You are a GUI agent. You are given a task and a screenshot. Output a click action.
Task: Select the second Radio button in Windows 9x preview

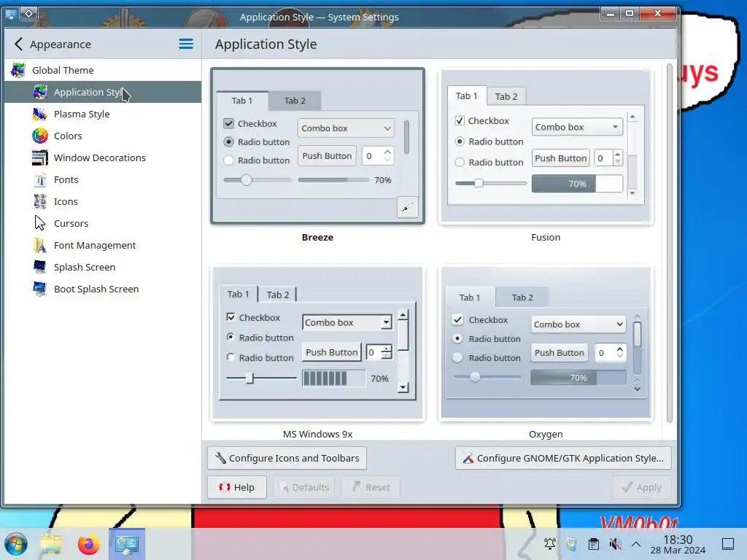coord(231,357)
